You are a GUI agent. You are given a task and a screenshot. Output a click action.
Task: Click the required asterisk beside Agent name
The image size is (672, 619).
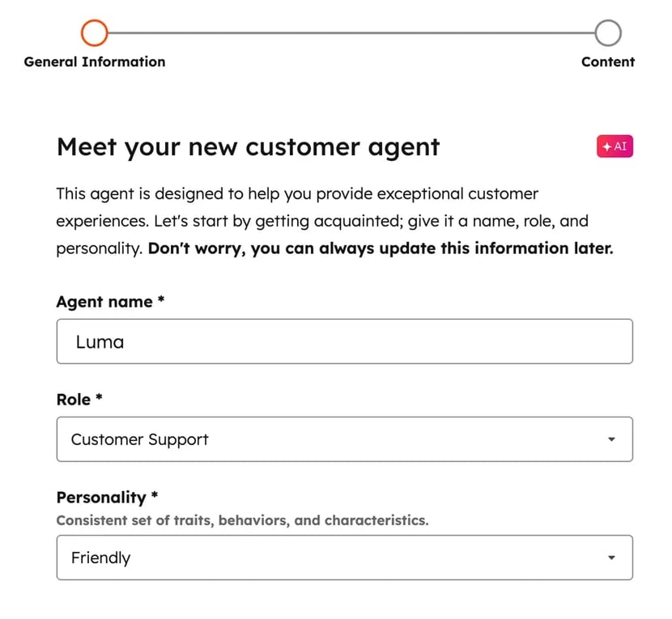[x=161, y=301]
